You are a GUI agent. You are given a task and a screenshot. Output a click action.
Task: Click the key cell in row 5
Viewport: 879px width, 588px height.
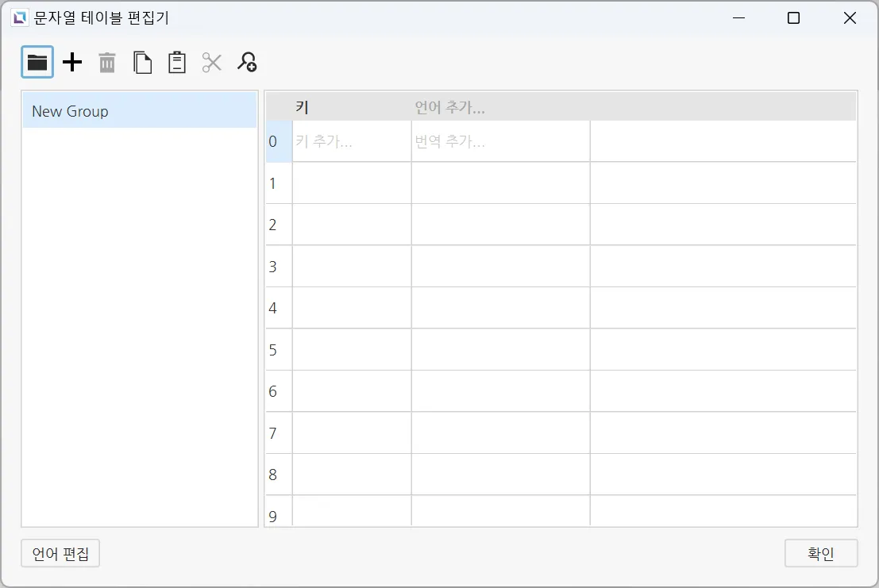[352, 350]
